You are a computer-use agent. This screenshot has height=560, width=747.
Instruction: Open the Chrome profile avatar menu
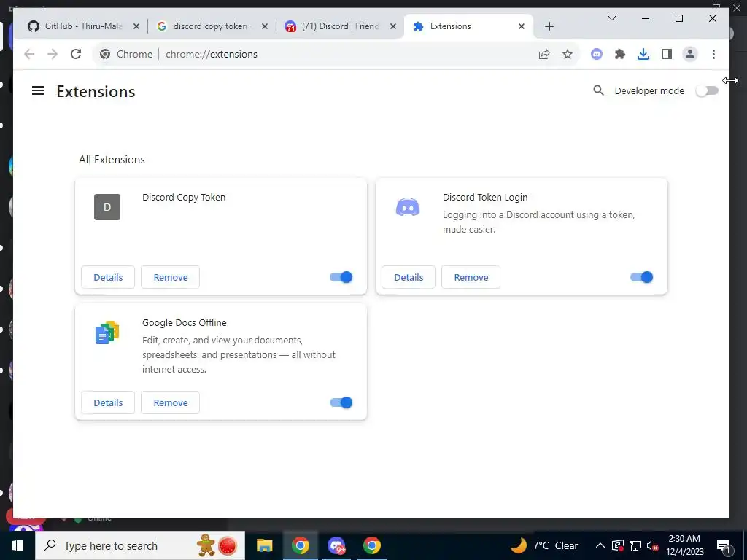pos(690,54)
